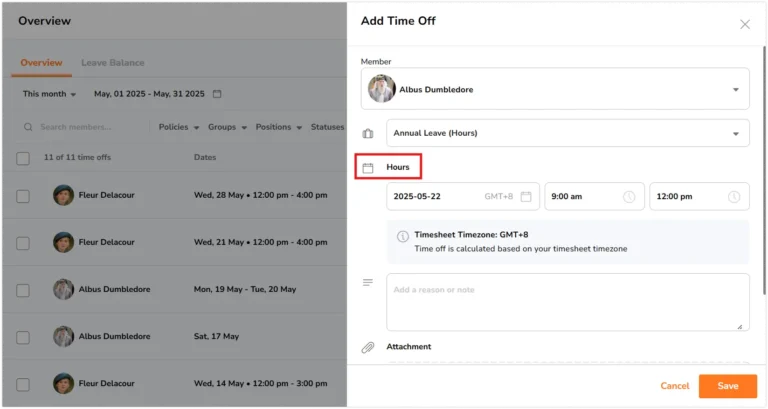This screenshot has height=409, width=768.
Task: Check the Fleur Delacour 28 May row
Action: (x=23, y=196)
